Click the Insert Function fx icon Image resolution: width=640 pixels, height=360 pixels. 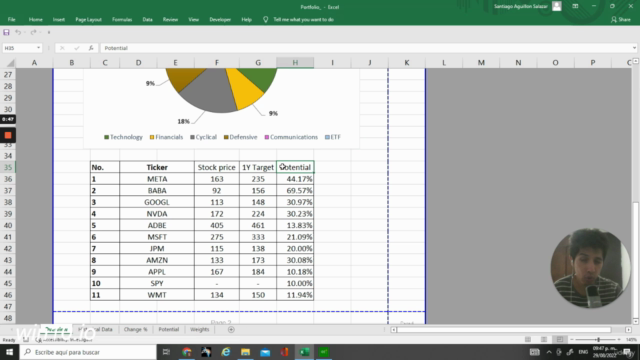coord(91,48)
